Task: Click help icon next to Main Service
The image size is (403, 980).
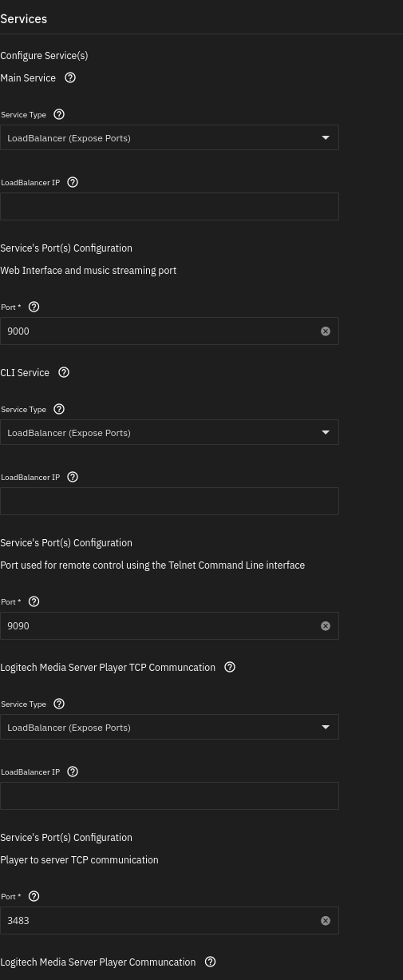Action: (x=70, y=78)
